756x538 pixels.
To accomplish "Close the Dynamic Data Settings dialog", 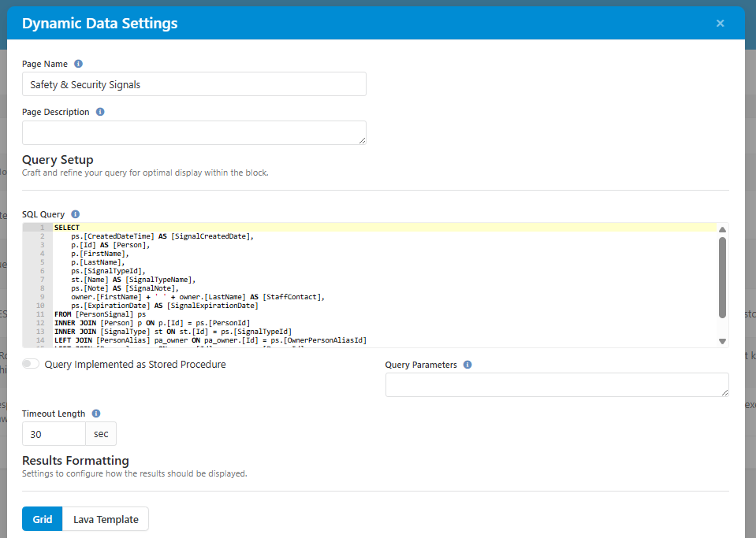I will click(x=720, y=23).
